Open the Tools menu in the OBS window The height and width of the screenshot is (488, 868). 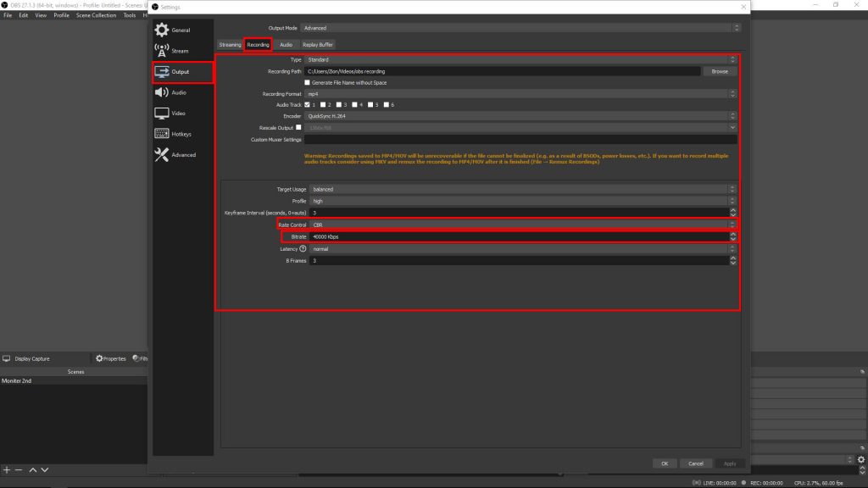130,15
